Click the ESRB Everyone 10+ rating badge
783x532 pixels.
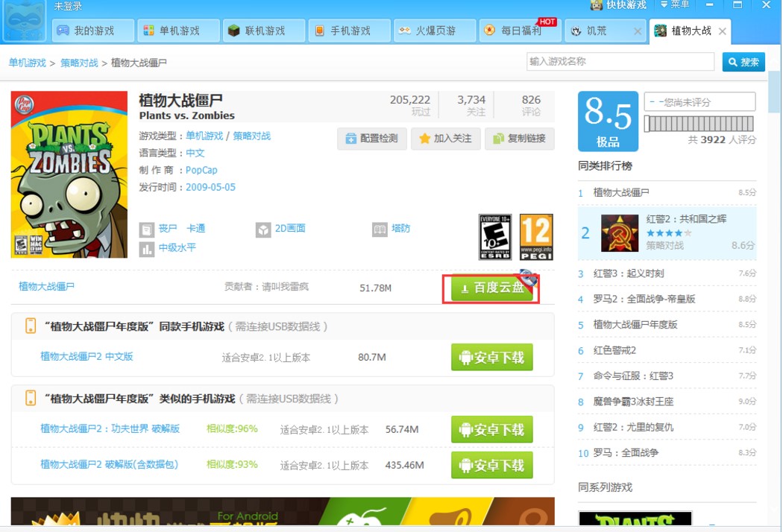[495, 237]
